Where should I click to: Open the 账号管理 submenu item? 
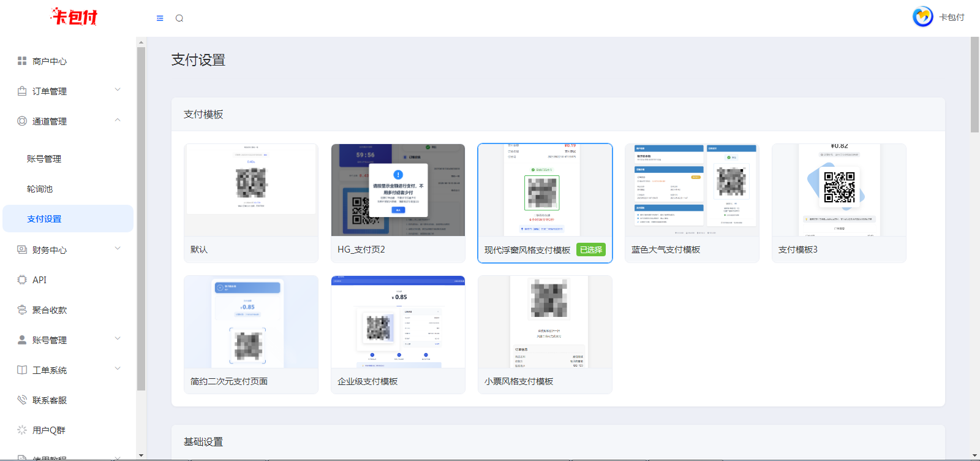coord(44,159)
